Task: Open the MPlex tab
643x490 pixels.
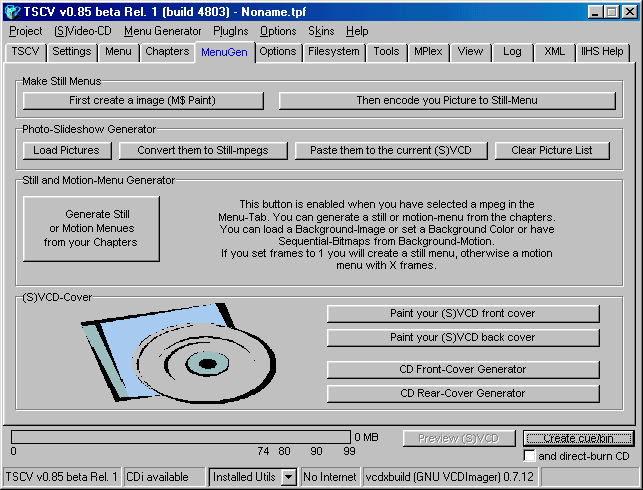Action: 427,51
